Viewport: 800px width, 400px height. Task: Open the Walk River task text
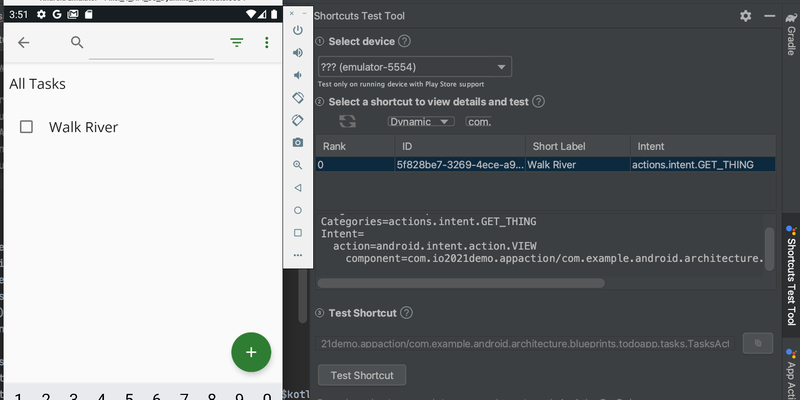pyautogui.click(x=83, y=127)
